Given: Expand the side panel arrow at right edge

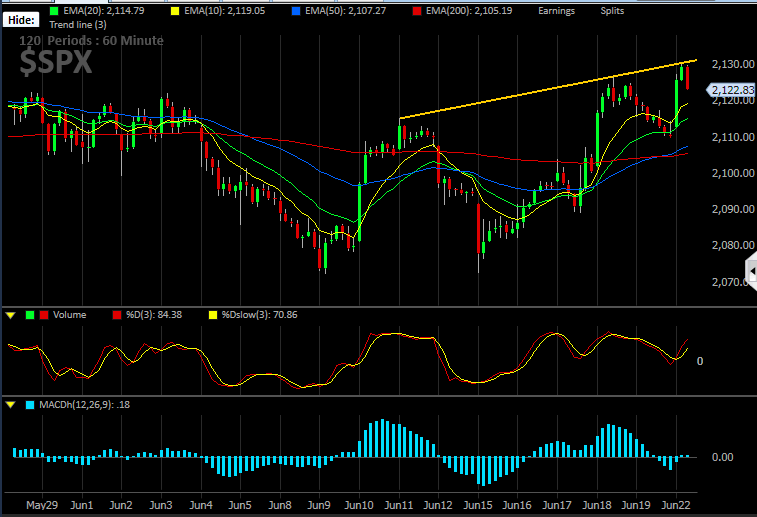Looking at the screenshot, I should tap(752, 271).
